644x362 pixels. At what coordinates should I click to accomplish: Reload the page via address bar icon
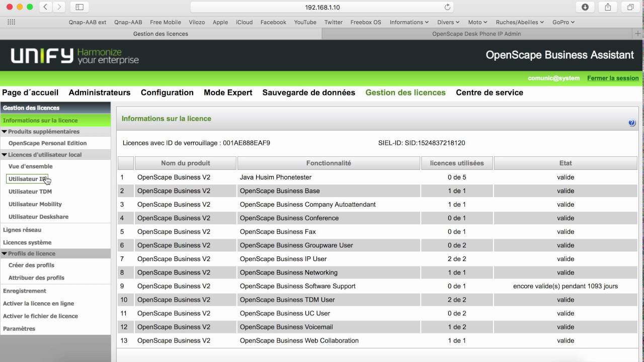[x=447, y=7]
